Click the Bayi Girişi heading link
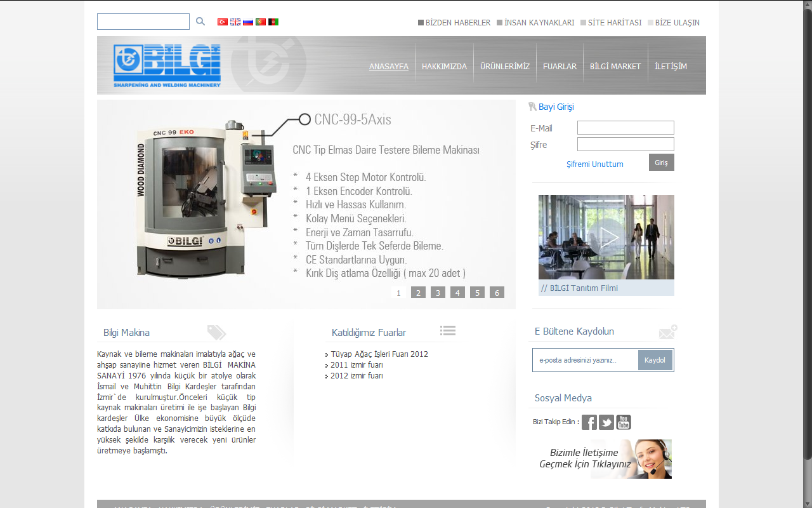This screenshot has width=812, height=508. (556, 107)
